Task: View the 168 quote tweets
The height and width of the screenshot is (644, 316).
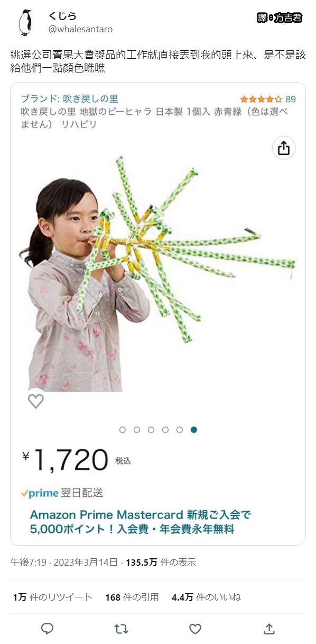Action: [x=132, y=597]
